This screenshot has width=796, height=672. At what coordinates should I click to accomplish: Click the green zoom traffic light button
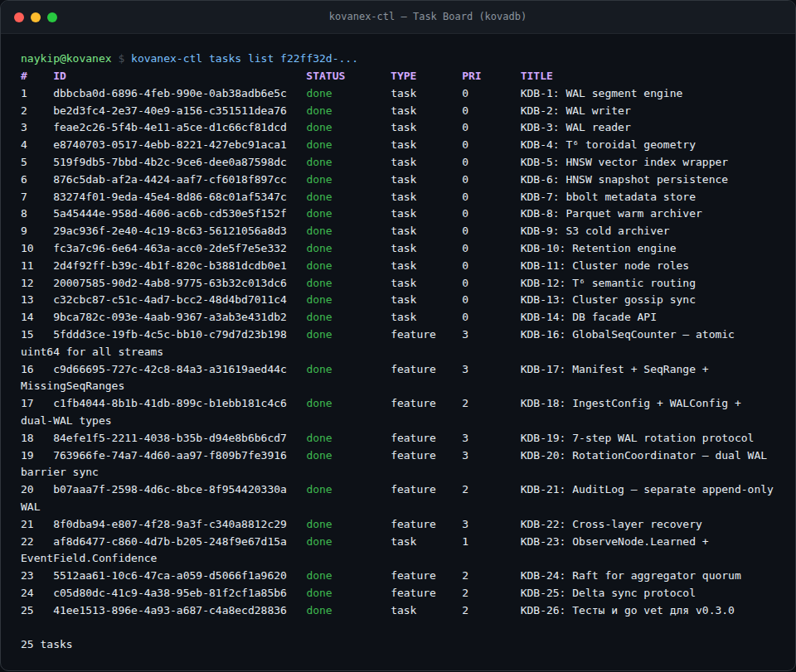(51, 15)
